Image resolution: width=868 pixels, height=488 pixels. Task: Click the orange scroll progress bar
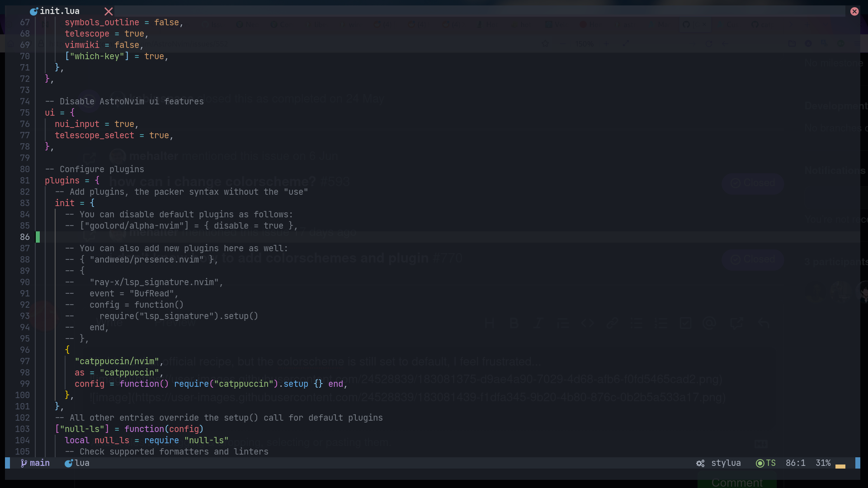(841, 465)
